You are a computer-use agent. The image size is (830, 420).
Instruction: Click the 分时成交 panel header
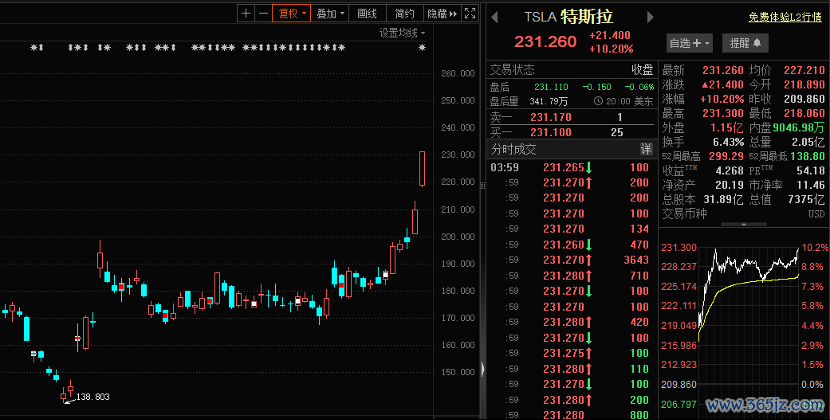click(571, 149)
